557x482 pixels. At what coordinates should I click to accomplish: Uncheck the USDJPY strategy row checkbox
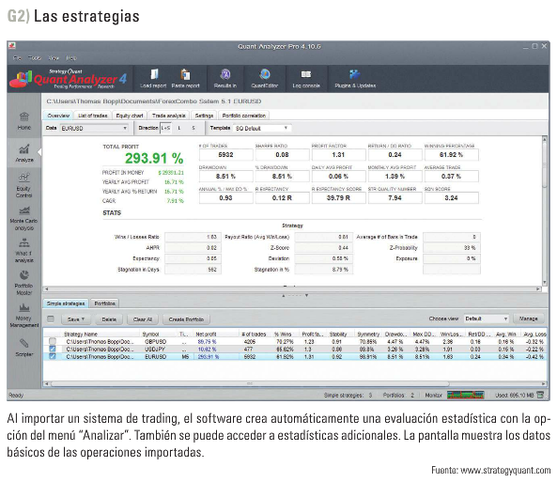52,349
